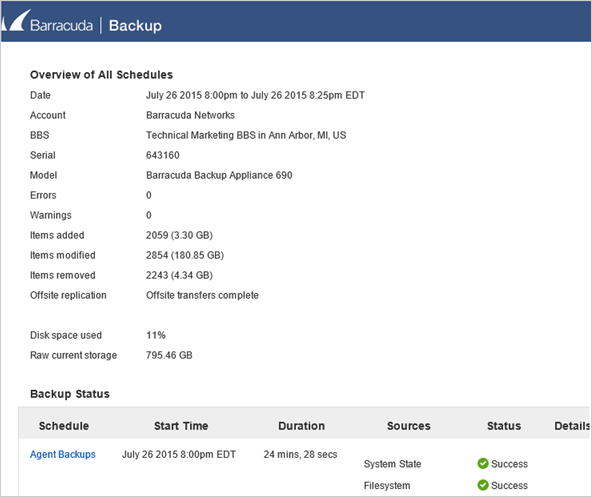Click the Barracuda shark fin logo
Screen dimensions: 592x497
pyautogui.click(x=16, y=21)
